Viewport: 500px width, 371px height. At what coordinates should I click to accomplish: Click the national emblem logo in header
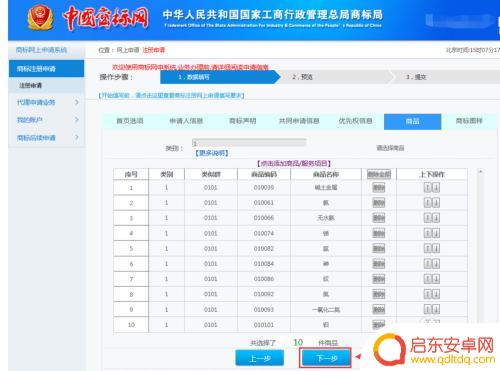(40, 18)
